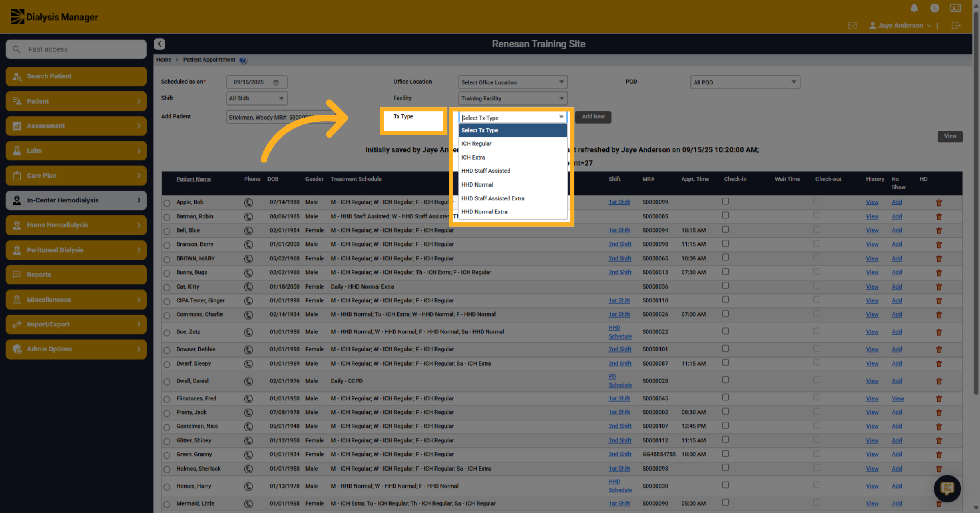Screen dimensions: 980x513
Task: Choose ICH Extra from Tx Type list
Action: point(512,158)
